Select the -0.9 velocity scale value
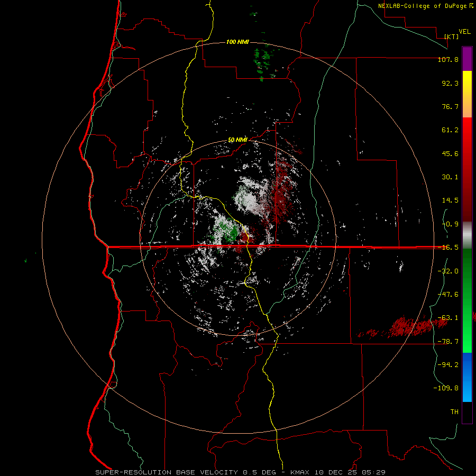Image resolution: width=476 pixels, height=476 pixels. point(450,224)
